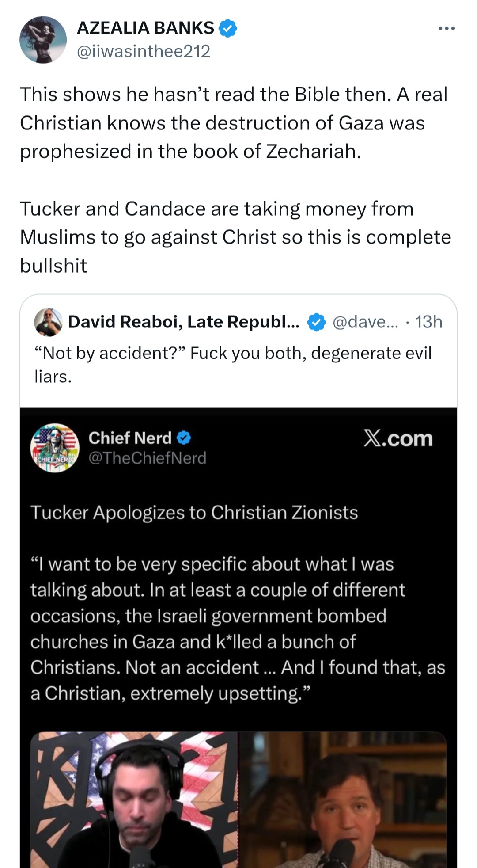Tap verified badge beside Chief Nerd
The height and width of the screenshot is (868, 477).
pos(184,438)
